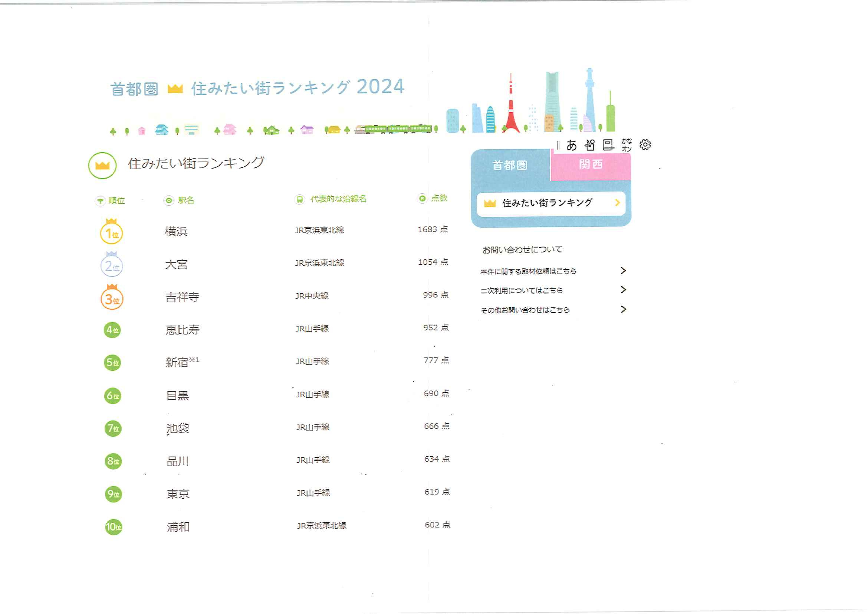Toggle the 'かなオン' kana input icon

[x=627, y=145]
